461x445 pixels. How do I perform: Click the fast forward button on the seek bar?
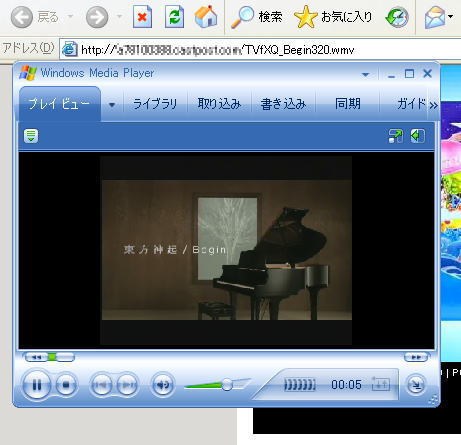416,357
